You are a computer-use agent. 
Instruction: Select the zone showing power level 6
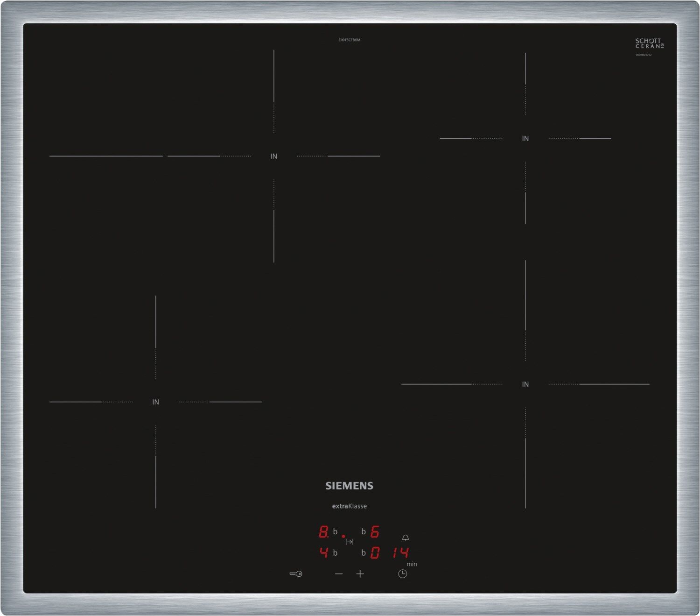coord(374,531)
